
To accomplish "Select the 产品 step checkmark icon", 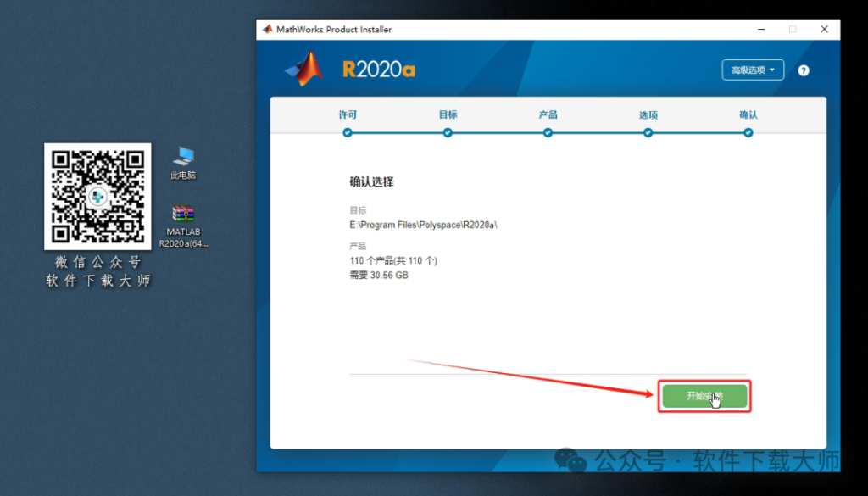I will (548, 132).
